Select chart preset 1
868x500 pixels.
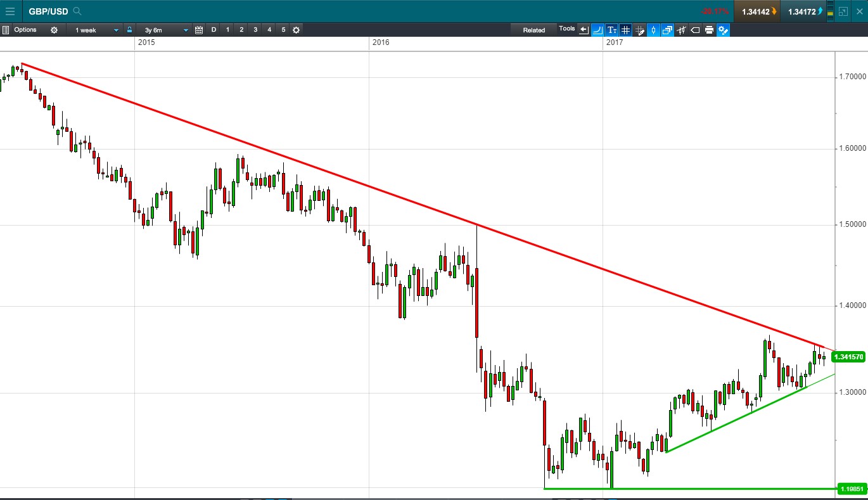pos(227,30)
